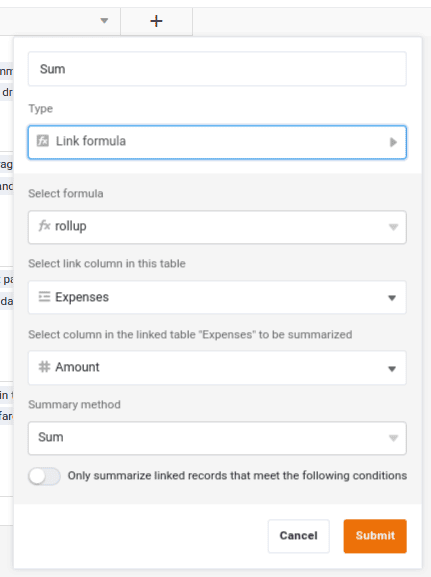Image resolution: width=431 pixels, height=577 pixels.
Task: Click the Amount column selector field
Action: pos(217,368)
